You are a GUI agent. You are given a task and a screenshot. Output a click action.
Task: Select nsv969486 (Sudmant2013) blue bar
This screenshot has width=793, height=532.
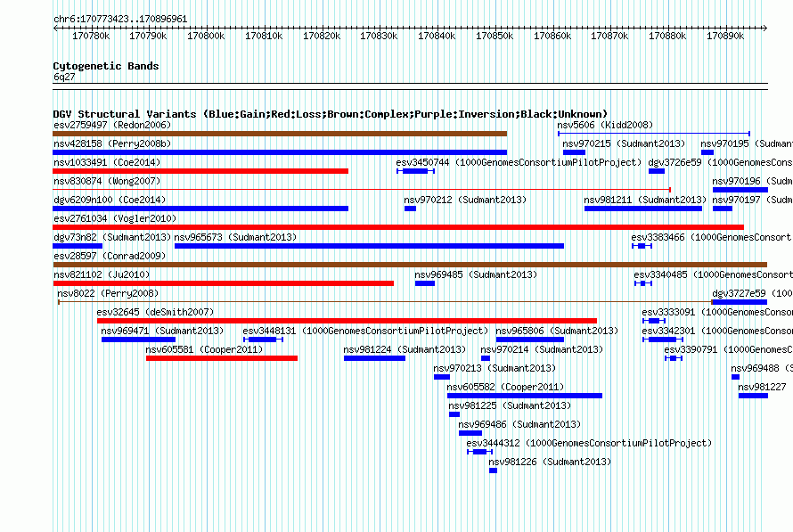pos(470,433)
